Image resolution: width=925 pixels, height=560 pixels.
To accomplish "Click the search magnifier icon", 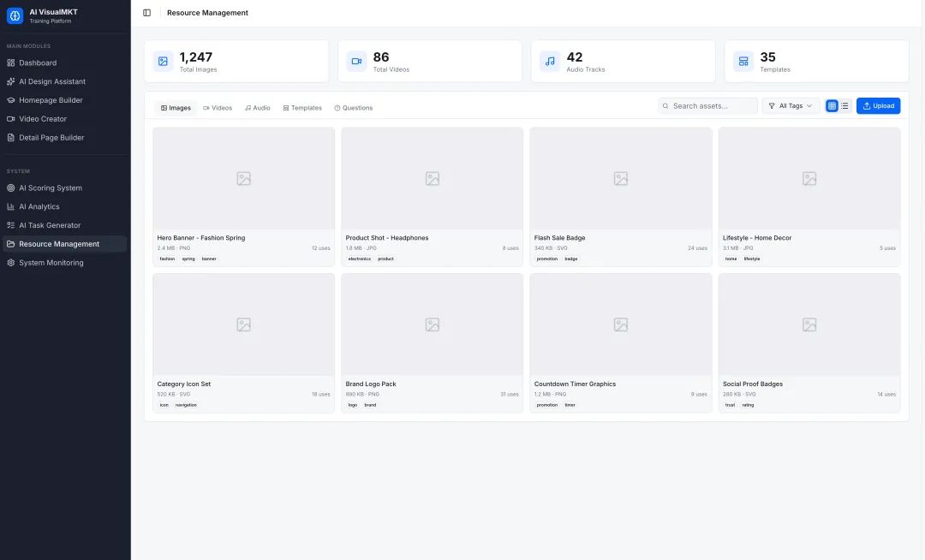I will [x=665, y=106].
